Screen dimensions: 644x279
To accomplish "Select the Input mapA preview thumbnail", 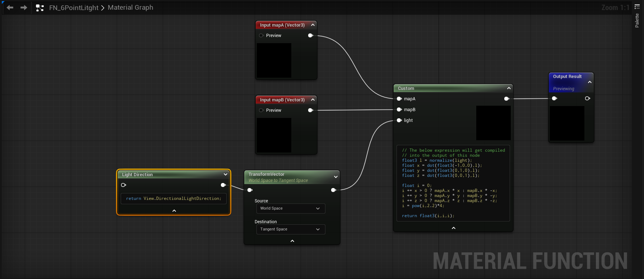I will pyautogui.click(x=274, y=60).
